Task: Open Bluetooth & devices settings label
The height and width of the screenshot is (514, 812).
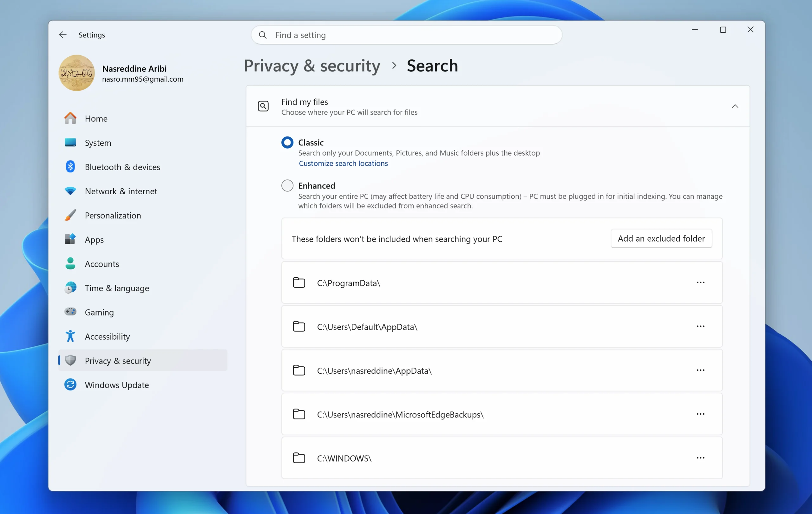Action: (x=122, y=167)
